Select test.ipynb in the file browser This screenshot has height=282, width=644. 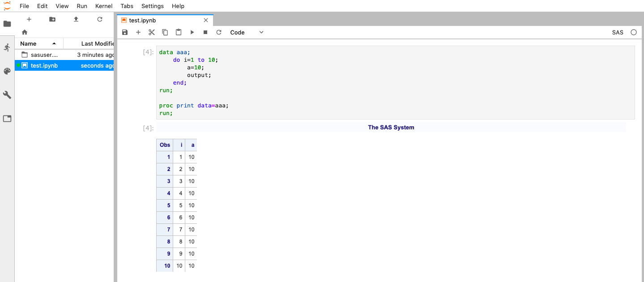click(44, 65)
